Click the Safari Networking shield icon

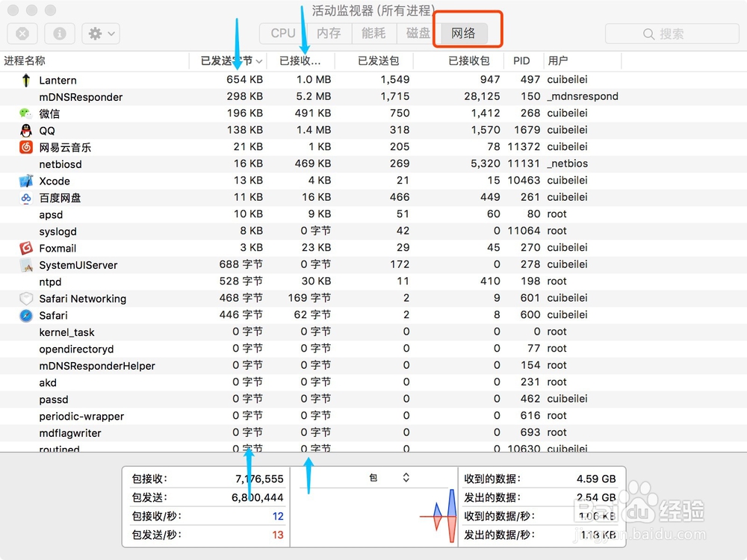[25, 299]
